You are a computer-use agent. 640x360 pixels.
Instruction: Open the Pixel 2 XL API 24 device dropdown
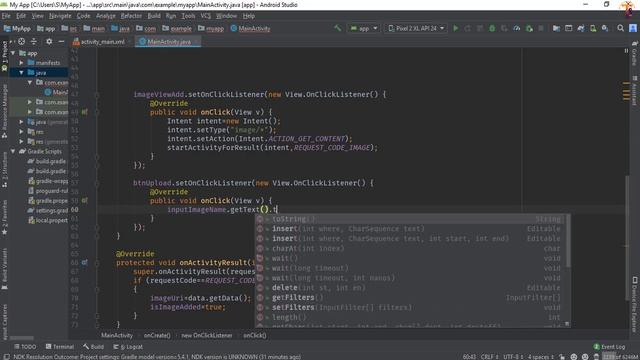(x=416, y=28)
